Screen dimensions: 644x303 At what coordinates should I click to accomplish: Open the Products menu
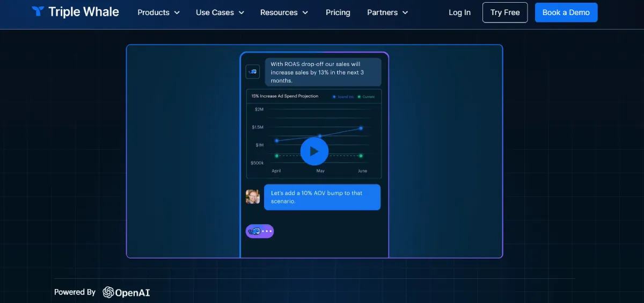pyautogui.click(x=153, y=12)
